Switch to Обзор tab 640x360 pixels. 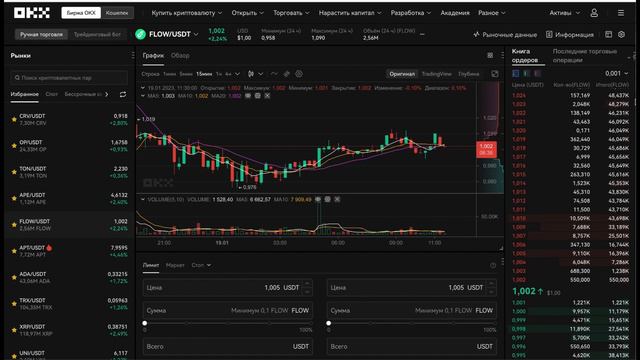(x=180, y=56)
